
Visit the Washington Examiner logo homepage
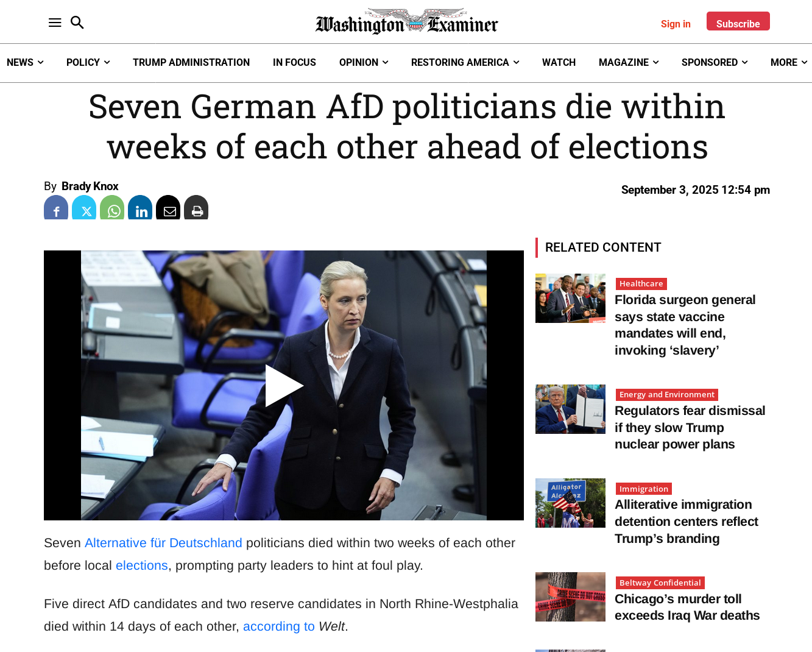click(407, 22)
